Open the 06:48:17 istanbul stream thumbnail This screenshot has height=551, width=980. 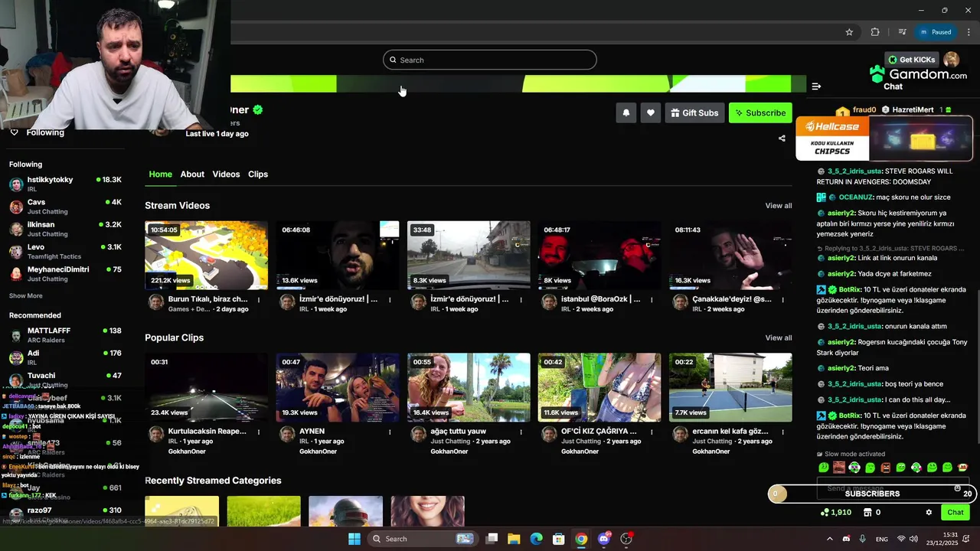(x=599, y=255)
